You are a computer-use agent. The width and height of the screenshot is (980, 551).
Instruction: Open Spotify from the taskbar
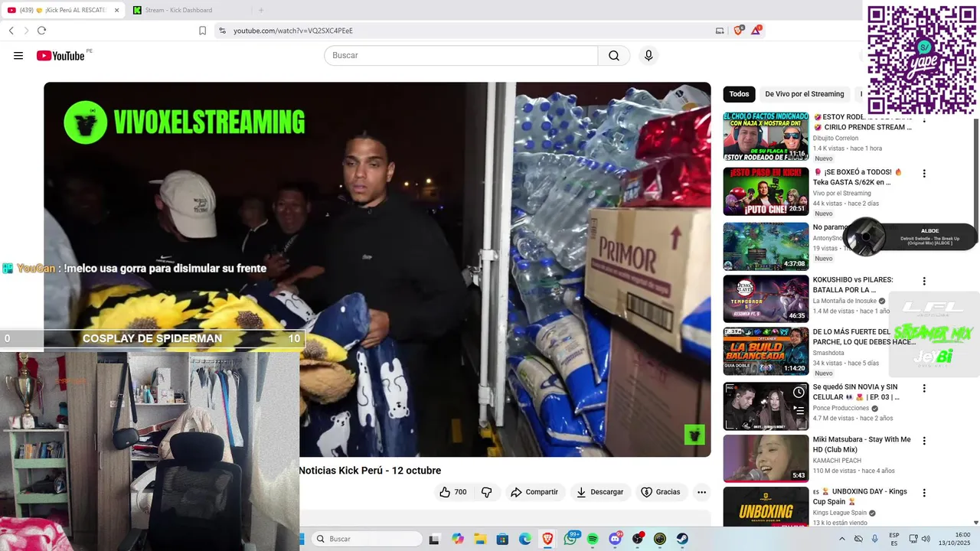[x=593, y=539]
